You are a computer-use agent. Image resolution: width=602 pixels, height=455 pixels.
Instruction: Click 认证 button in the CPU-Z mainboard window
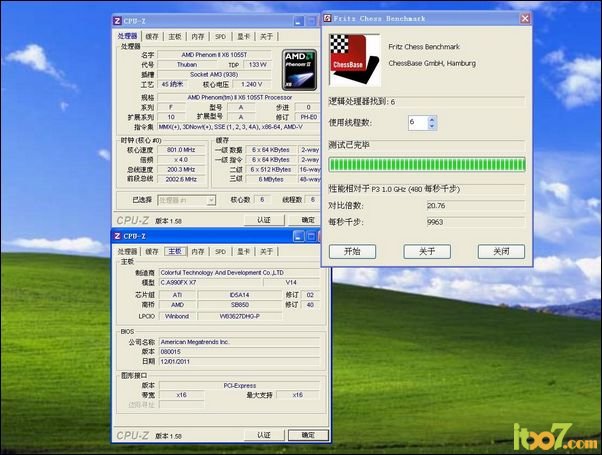point(264,435)
